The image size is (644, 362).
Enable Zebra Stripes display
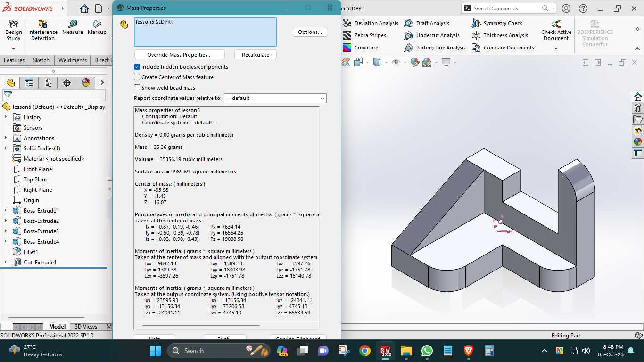pyautogui.click(x=364, y=35)
